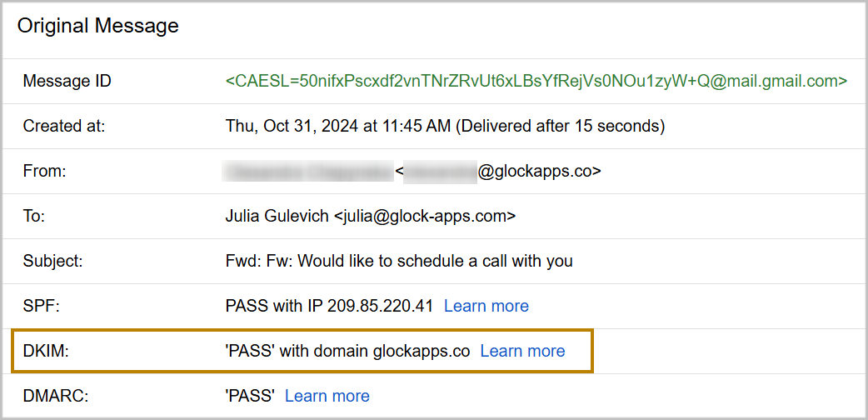Select the subject line text Fwd: Fw:
Viewport: 868px width, 420px height.
399,262
